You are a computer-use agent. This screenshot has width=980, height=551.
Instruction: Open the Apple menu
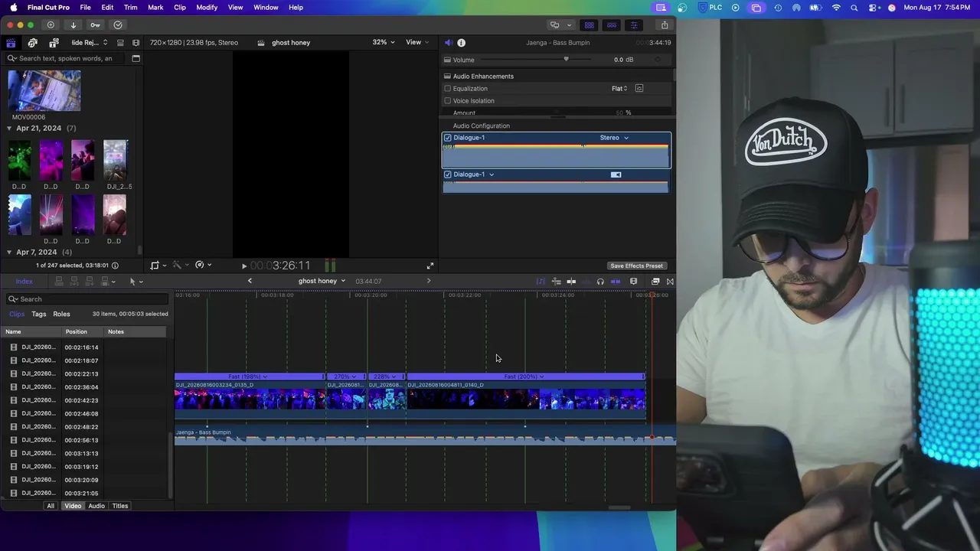point(14,8)
